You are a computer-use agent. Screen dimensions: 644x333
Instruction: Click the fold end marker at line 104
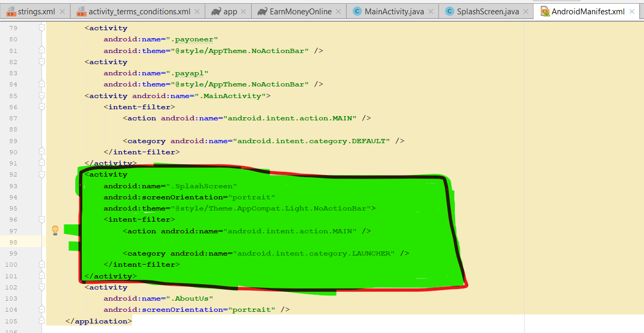coord(42,310)
